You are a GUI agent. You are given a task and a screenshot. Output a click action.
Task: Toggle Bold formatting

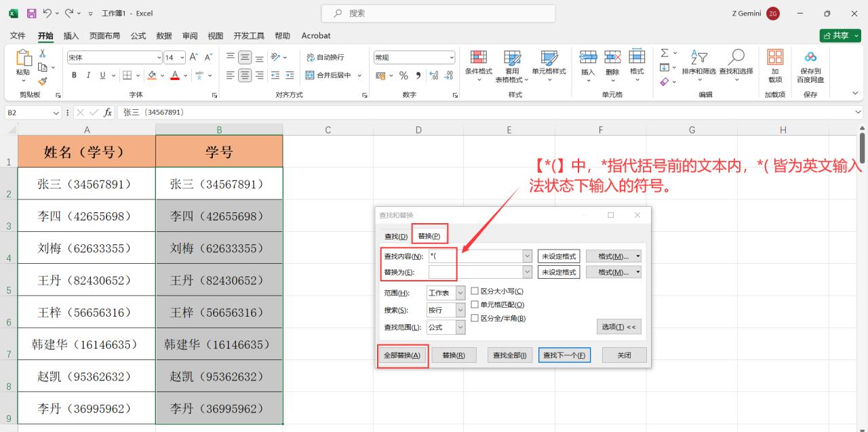click(73, 75)
